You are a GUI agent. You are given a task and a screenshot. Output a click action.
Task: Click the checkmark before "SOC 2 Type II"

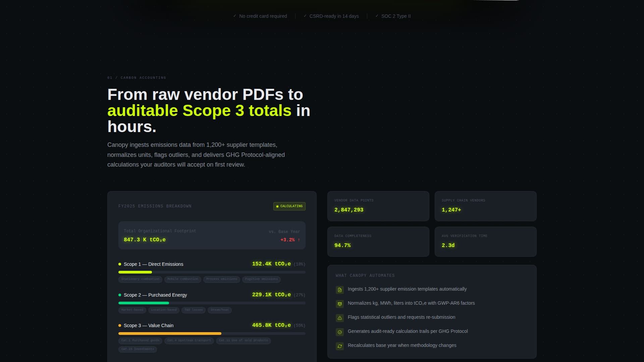(377, 16)
